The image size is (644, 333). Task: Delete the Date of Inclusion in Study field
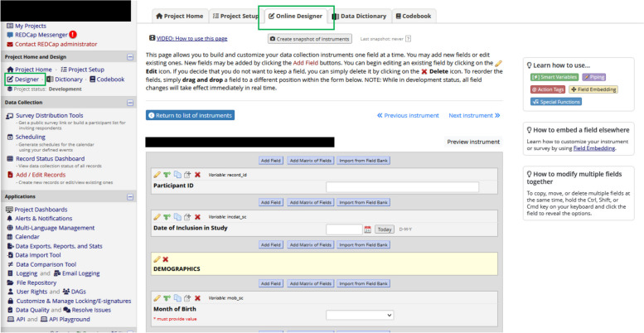pos(197,215)
